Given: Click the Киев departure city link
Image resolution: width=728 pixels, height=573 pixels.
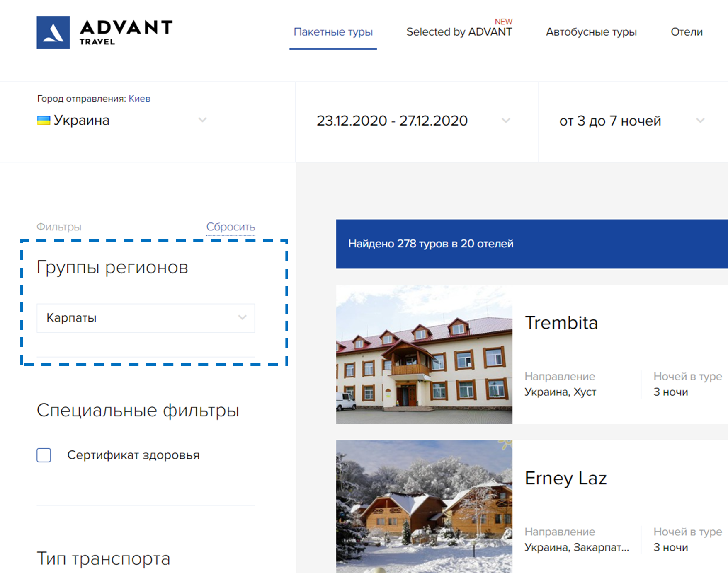Looking at the screenshot, I should pyautogui.click(x=139, y=99).
